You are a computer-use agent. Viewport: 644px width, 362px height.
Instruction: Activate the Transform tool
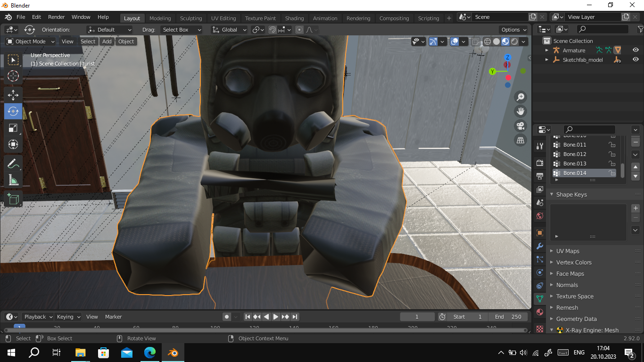tap(13, 144)
